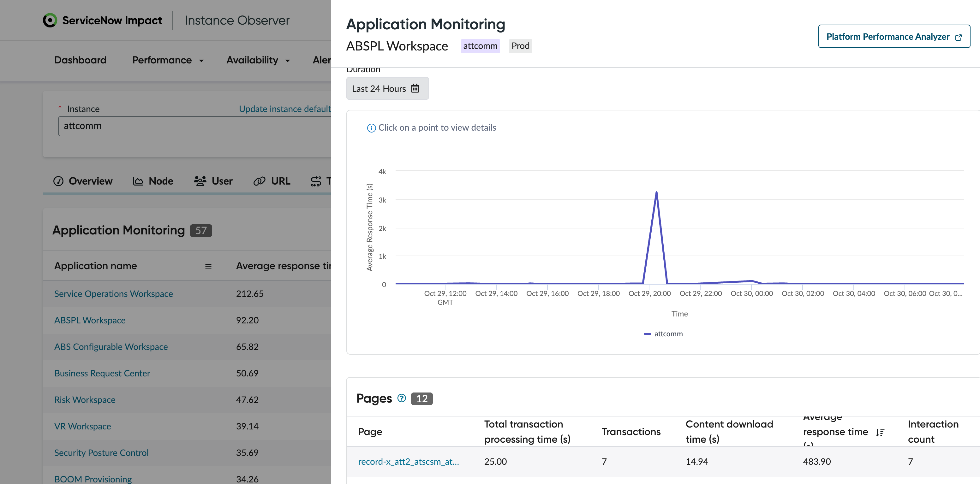
Task: Click the Overview gauge icon
Action: pyautogui.click(x=58, y=181)
